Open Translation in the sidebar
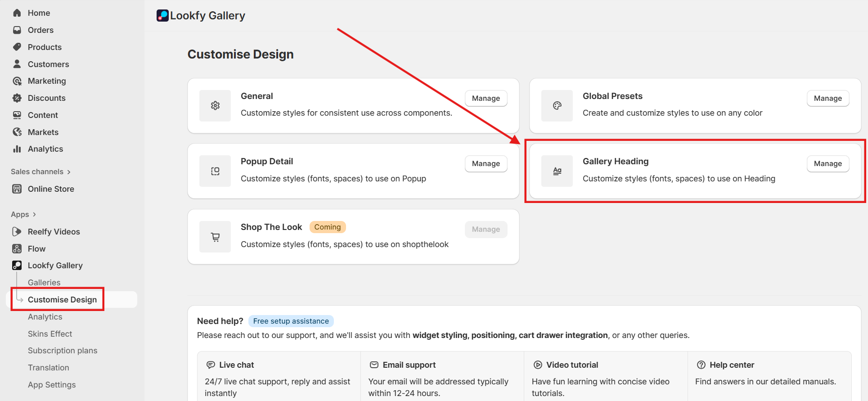Screen dimensions: 868x401 pyautogui.click(x=49, y=368)
